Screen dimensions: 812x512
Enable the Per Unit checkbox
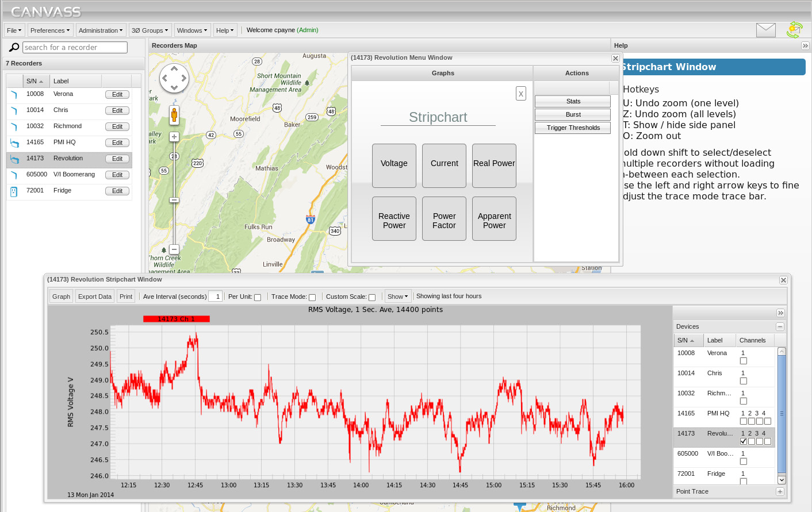(258, 297)
